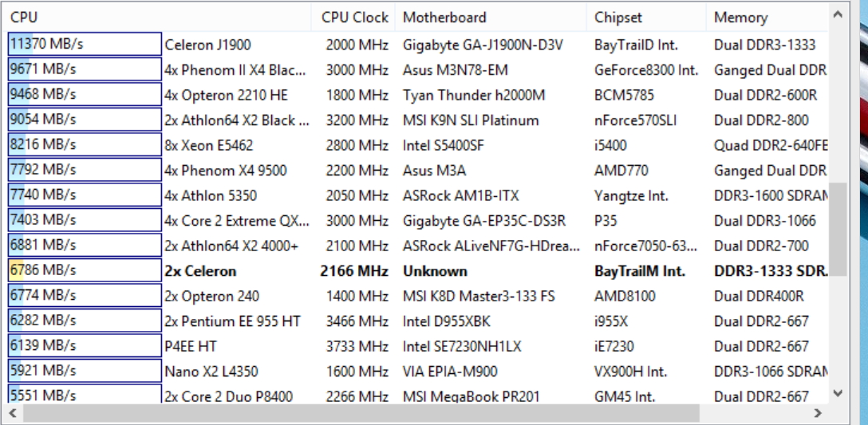Select the Celeron J1900 row
Screen dimensions: 868x425
(x=418, y=45)
